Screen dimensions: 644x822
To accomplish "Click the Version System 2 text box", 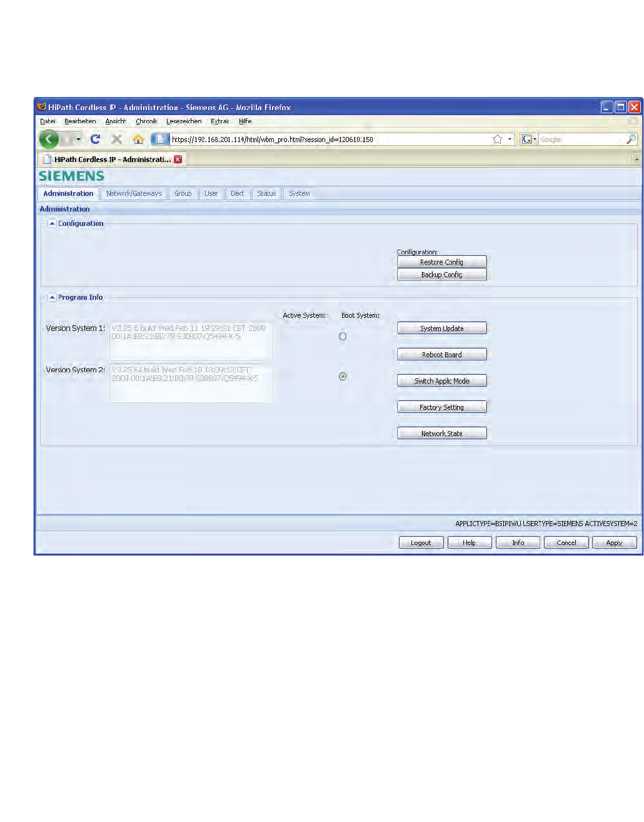I will tap(191, 383).
